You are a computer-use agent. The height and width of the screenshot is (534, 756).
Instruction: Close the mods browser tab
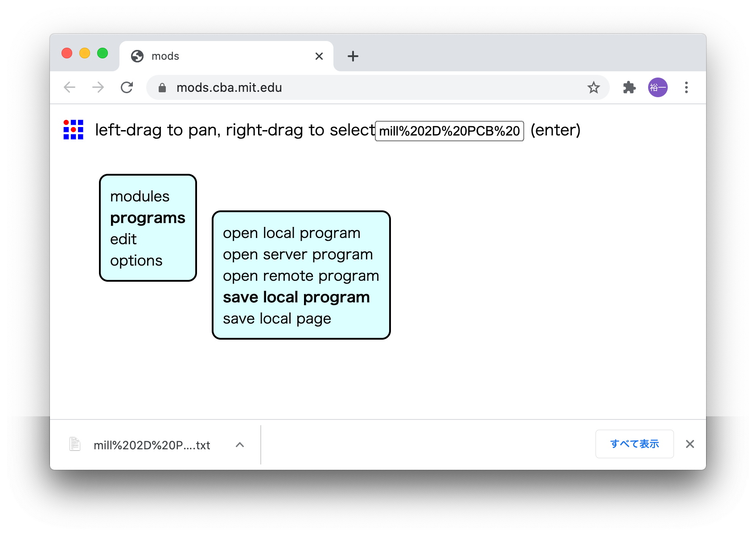tap(319, 56)
